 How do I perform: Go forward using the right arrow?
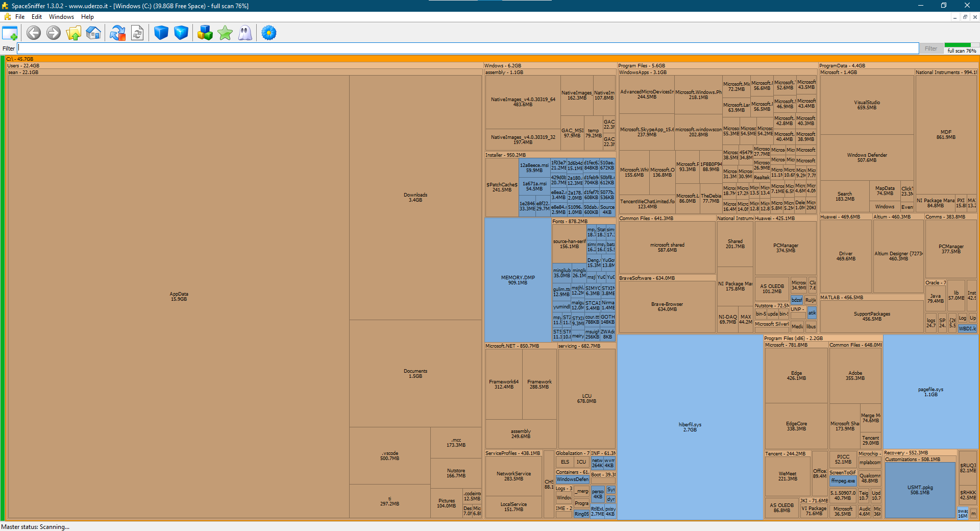(53, 33)
